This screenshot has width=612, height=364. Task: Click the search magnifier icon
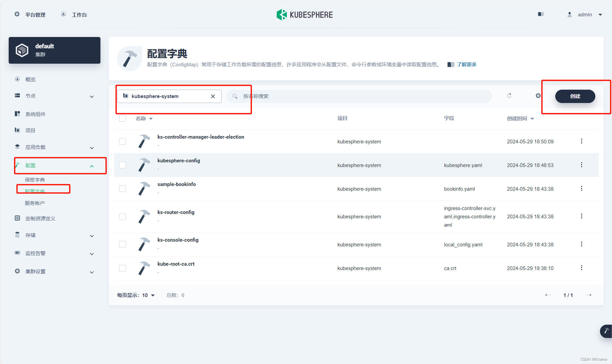click(x=235, y=96)
